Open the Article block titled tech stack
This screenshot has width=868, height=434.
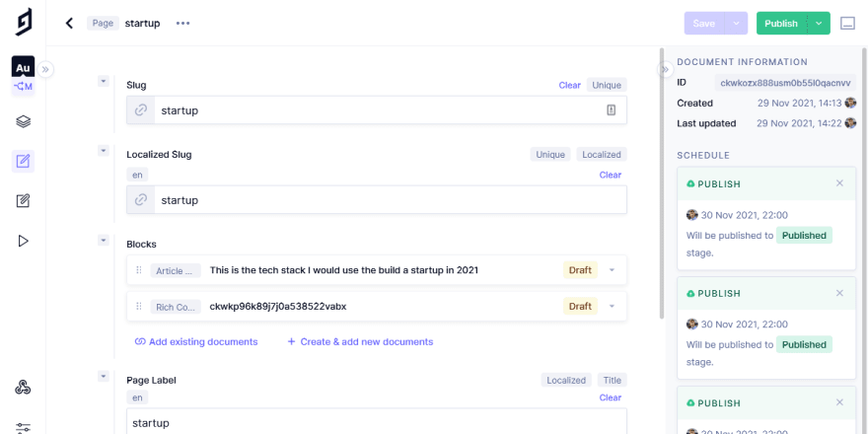344,270
